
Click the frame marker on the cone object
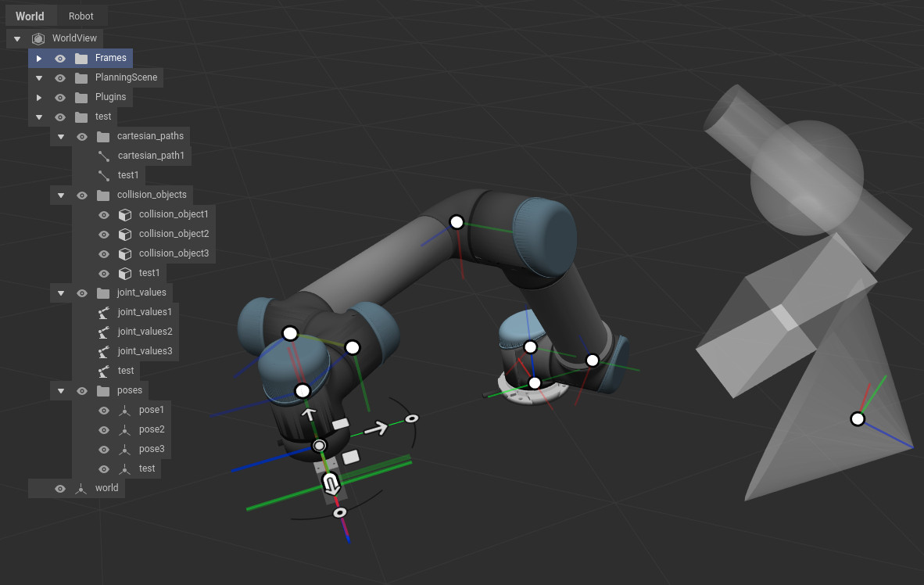tap(858, 419)
